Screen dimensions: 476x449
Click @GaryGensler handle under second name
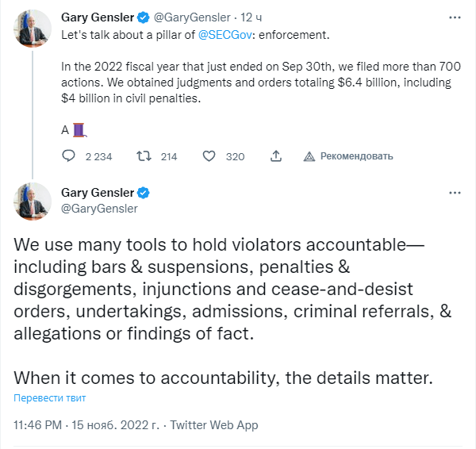99,209
